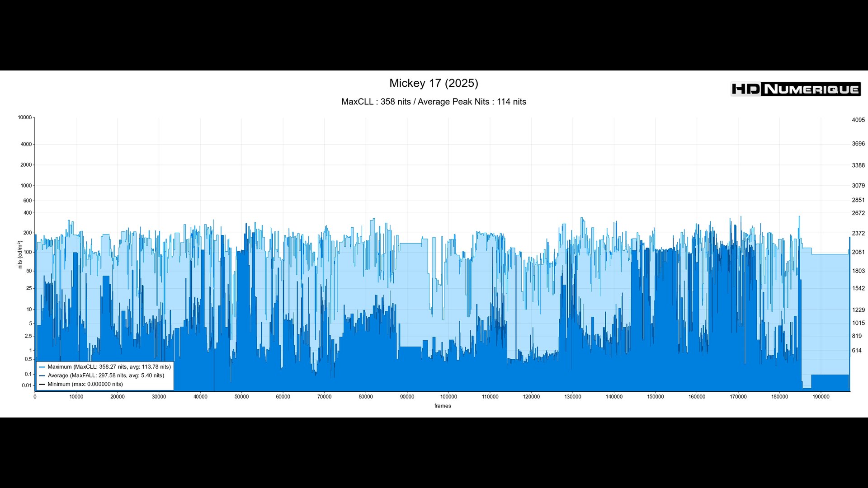The image size is (868, 488).
Task: Click the 90000 tick on the frames axis
Action: click(x=407, y=397)
